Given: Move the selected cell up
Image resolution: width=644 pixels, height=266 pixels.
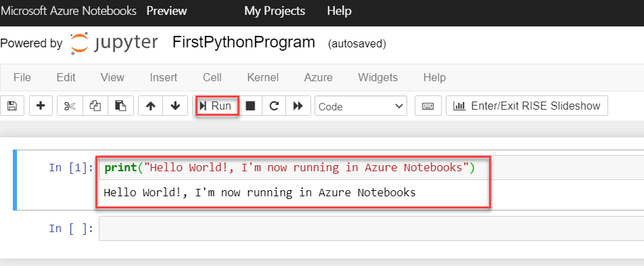Looking at the screenshot, I should [x=151, y=106].
